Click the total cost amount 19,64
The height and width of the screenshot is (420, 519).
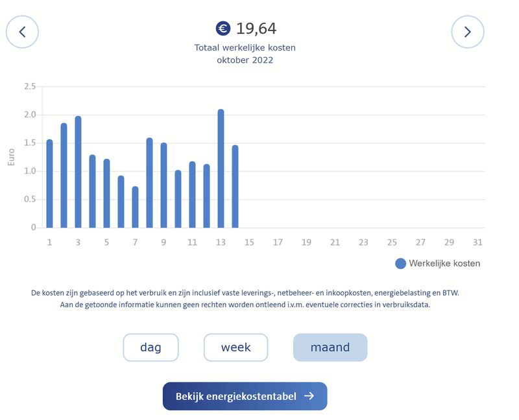pos(256,29)
